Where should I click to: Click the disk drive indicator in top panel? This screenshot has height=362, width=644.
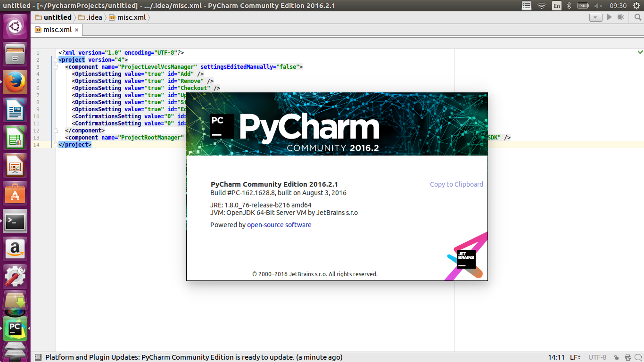(527, 6)
